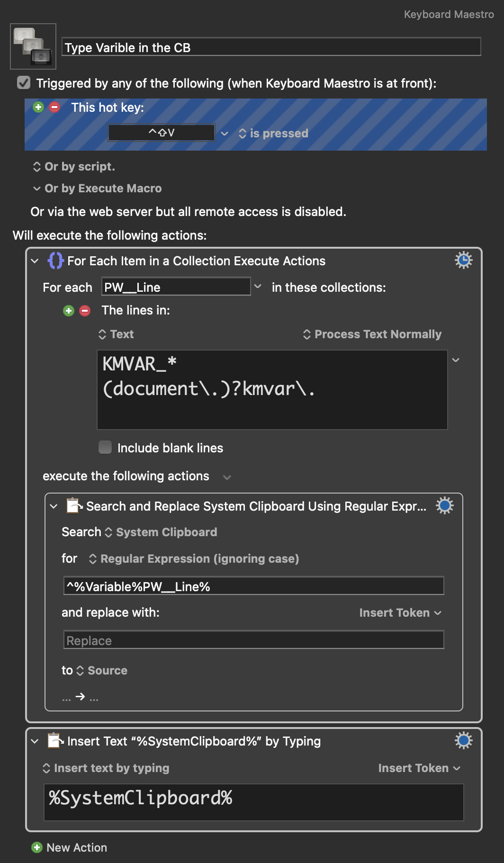504x863 pixels.
Task: Open the Search and Replace gear menu
Action: [444, 505]
